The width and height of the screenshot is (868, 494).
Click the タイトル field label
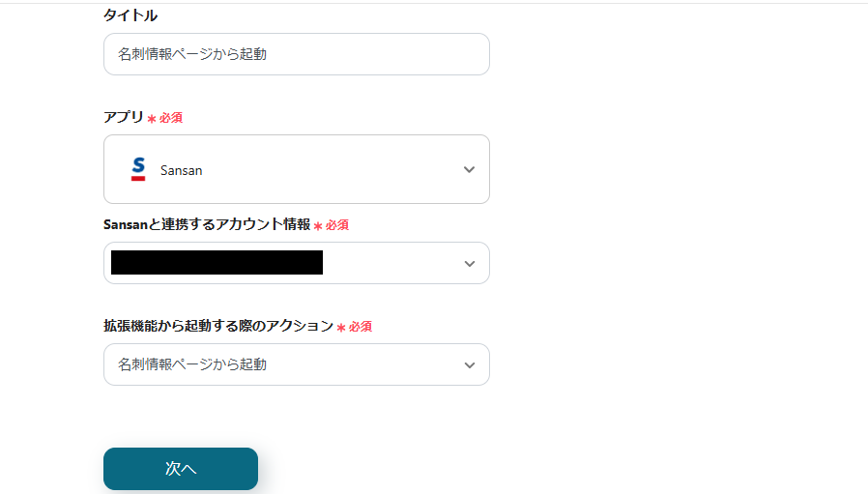pyautogui.click(x=130, y=15)
